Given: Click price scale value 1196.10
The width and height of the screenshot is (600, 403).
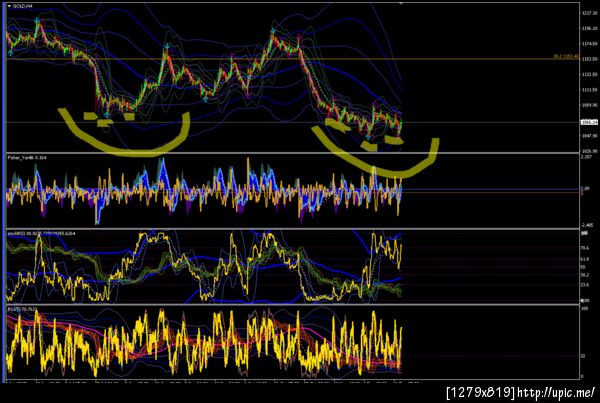Looking at the screenshot, I should point(589,28).
